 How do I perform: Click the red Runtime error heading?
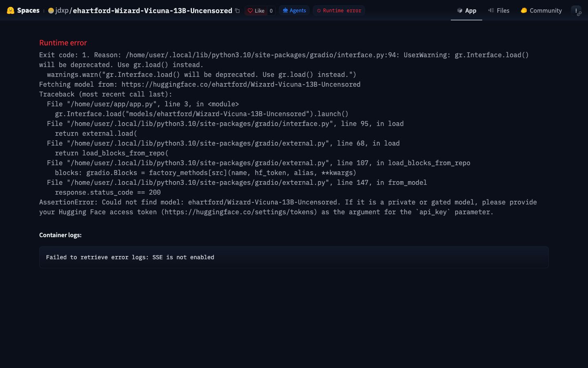(x=63, y=43)
